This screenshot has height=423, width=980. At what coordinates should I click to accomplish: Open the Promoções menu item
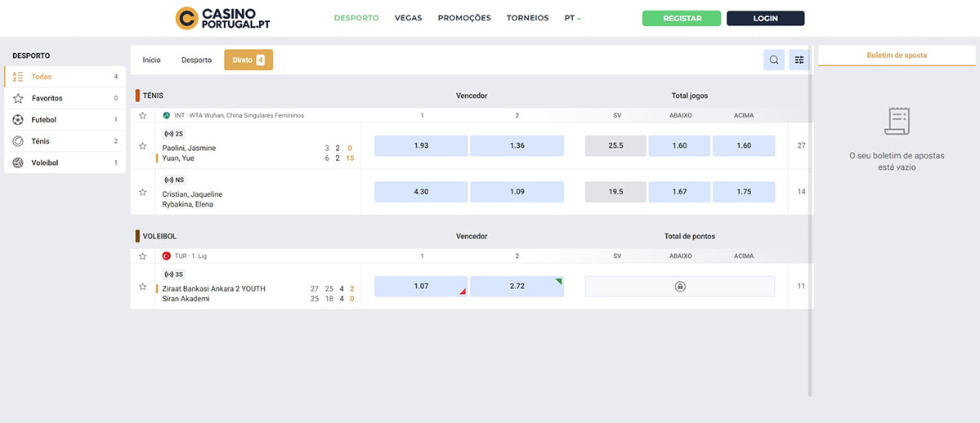pos(464,18)
